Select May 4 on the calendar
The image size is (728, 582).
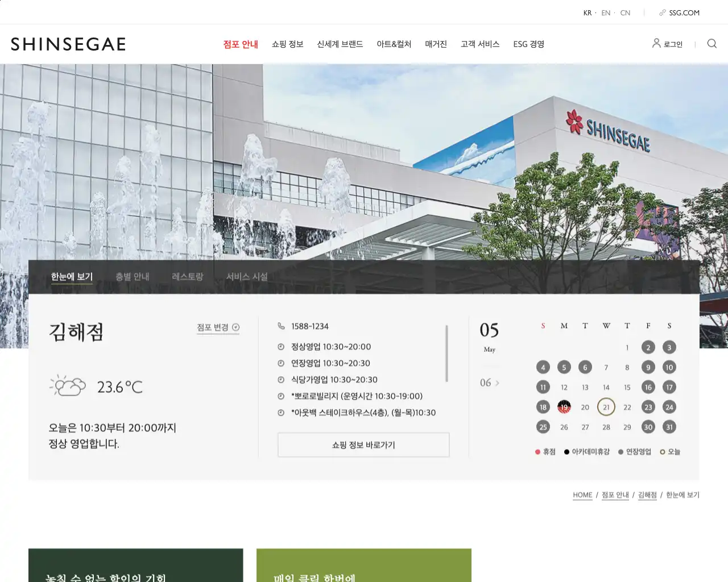tap(543, 367)
